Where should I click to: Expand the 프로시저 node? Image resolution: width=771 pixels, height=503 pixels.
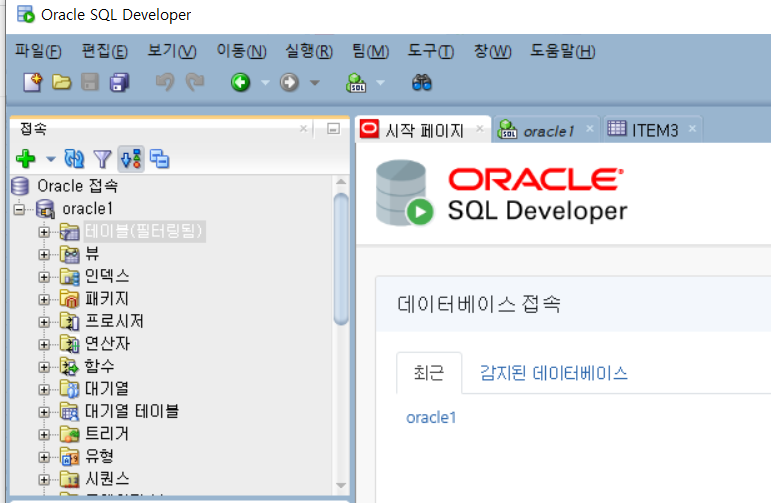[44, 322]
